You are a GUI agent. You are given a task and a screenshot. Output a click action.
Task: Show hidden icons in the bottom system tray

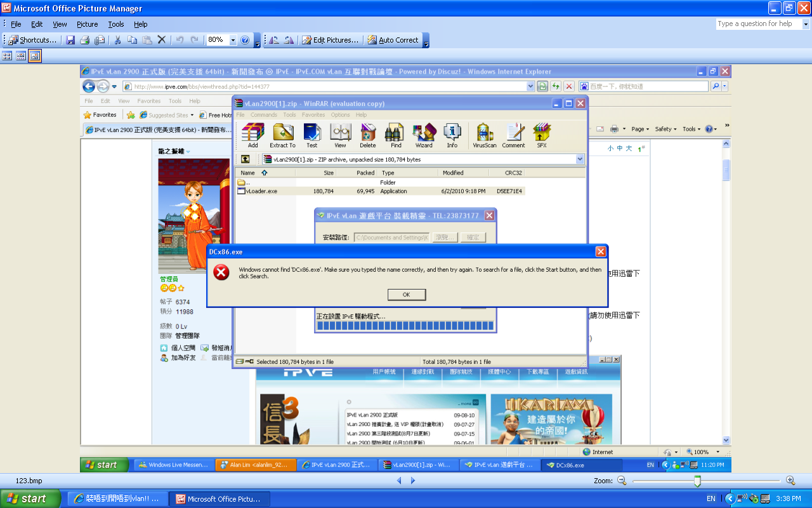tap(730, 498)
